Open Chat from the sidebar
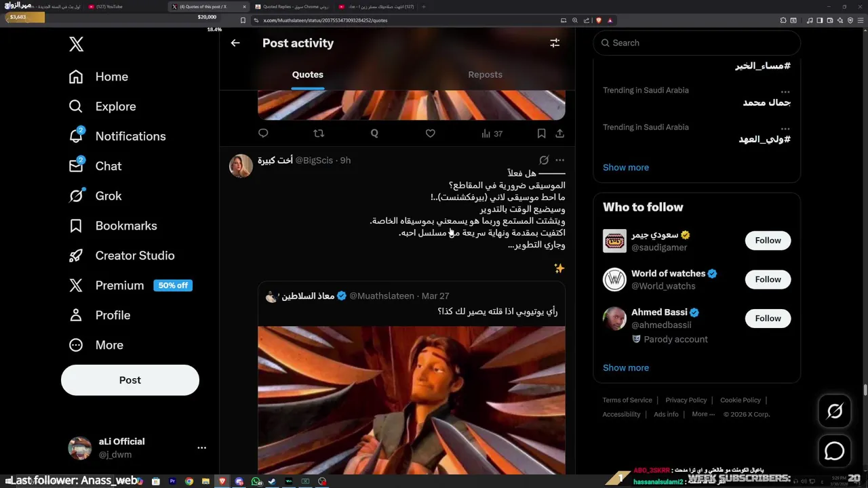 click(x=96, y=166)
